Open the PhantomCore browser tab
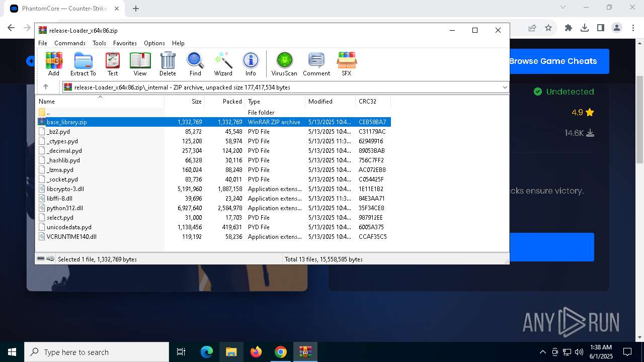 tap(64, 9)
